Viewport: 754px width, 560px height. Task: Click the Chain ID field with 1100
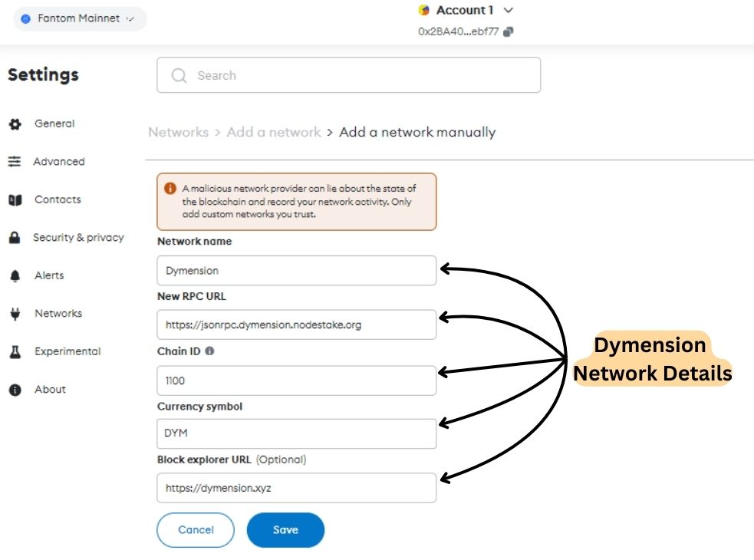coord(296,380)
